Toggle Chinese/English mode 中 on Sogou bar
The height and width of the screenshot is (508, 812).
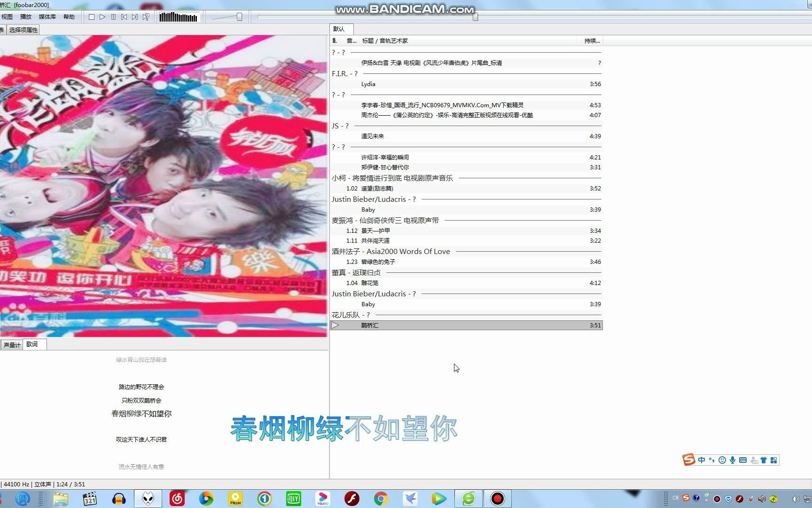(702, 460)
